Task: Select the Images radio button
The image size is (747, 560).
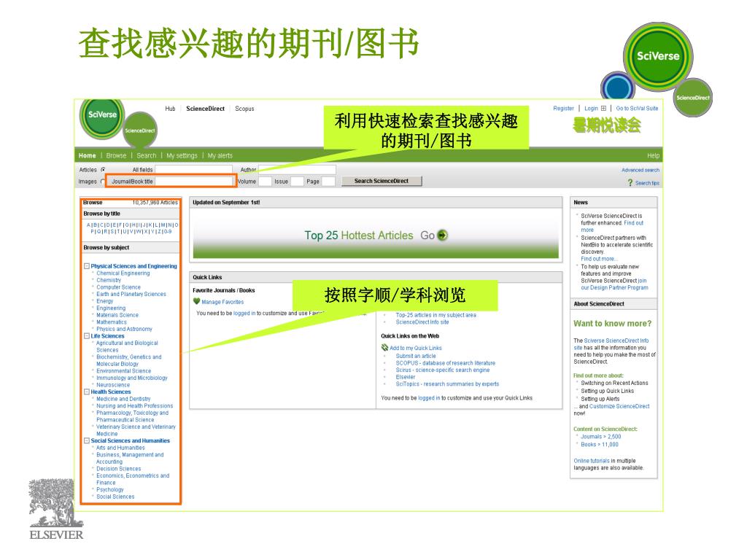Action: point(102,182)
